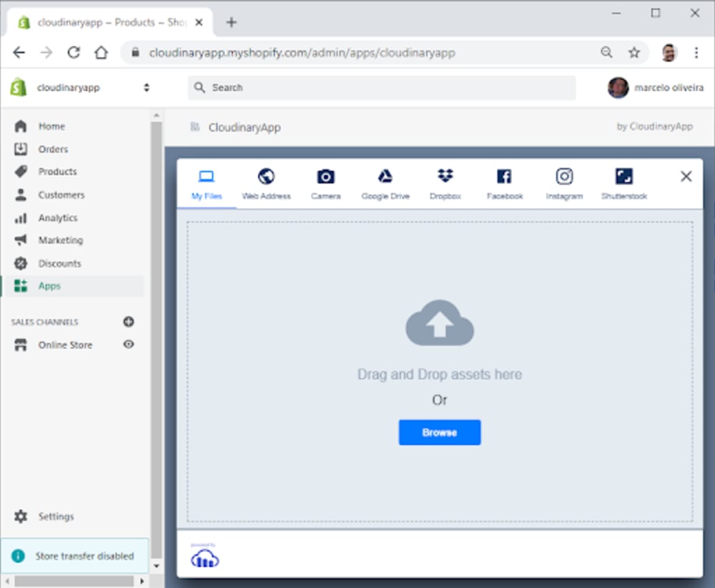Select the My Files upload source
The width and height of the screenshot is (715, 588).
point(207,185)
